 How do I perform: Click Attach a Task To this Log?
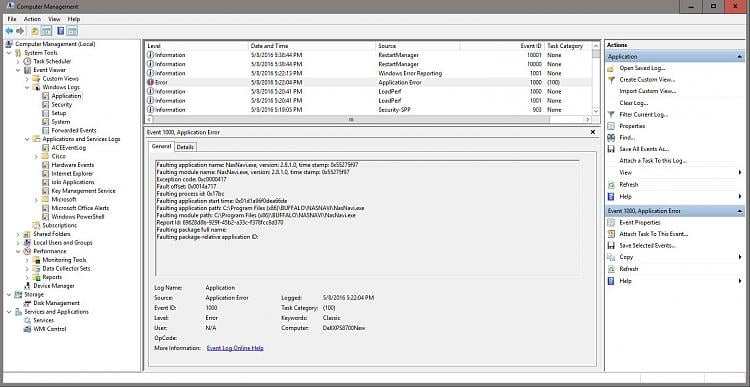click(x=653, y=161)
